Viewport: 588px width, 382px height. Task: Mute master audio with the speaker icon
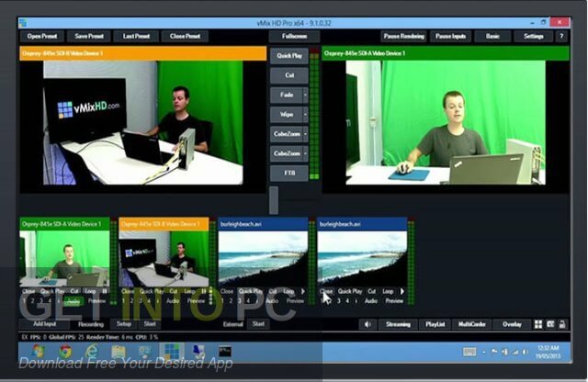(x=367, y=325)
